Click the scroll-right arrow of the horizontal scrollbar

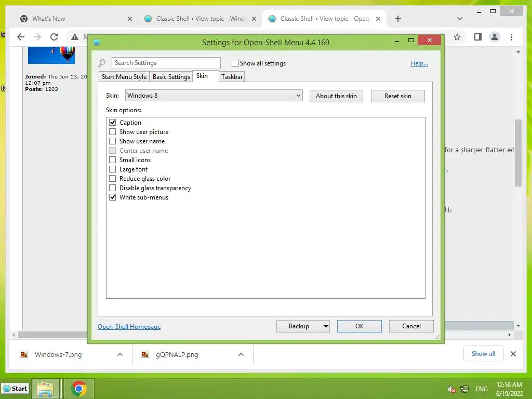pos(509,335)
